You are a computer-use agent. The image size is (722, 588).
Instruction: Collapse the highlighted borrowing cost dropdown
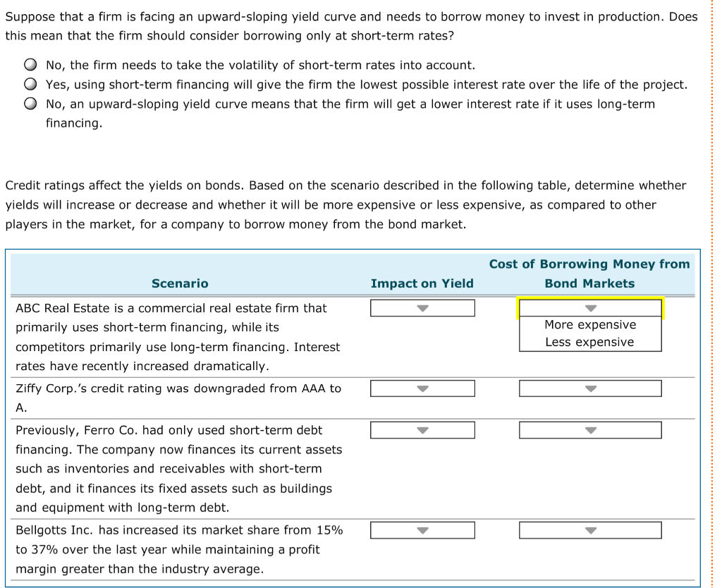[589, 307]
